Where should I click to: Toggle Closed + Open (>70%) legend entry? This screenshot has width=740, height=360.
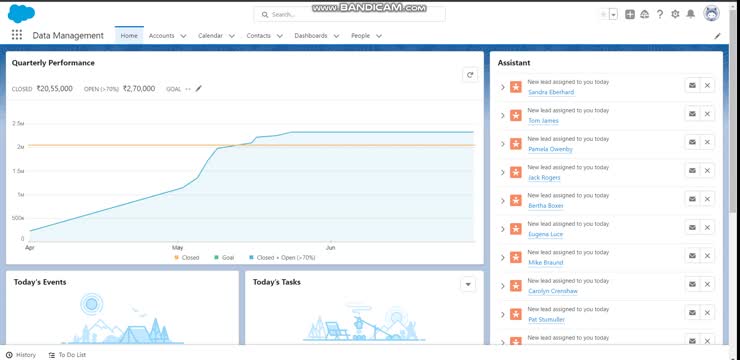tap(282, 258)
